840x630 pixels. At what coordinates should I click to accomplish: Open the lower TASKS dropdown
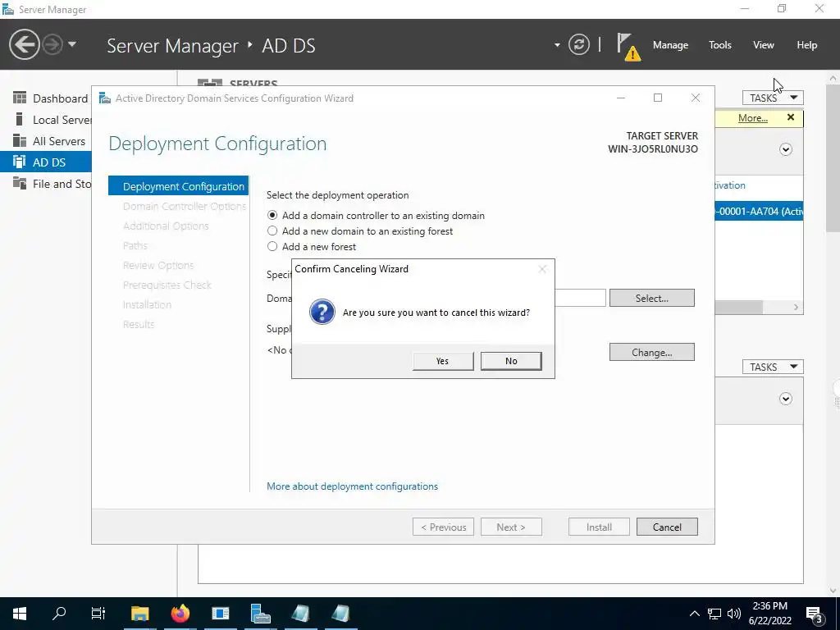[773, 367]
